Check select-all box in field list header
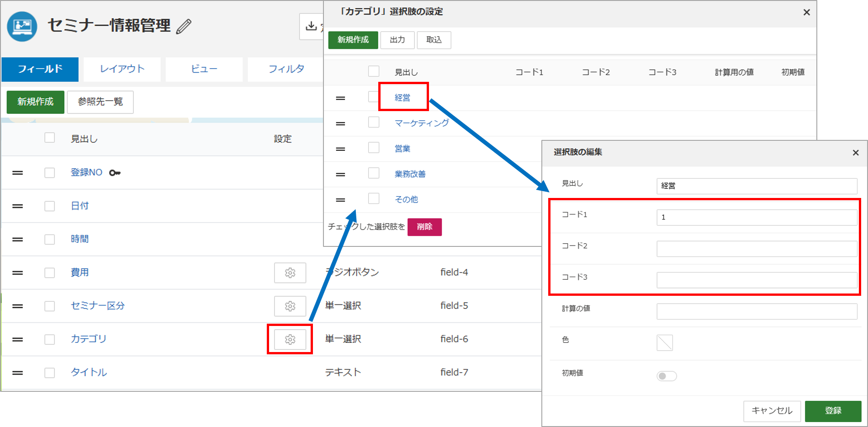Image resolution: width=868 pixels, height=427 pixels. tap(49, 138)
